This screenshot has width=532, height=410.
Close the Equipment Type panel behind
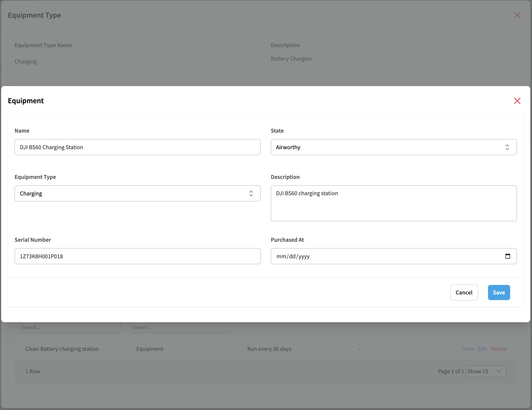pos(517,15)
